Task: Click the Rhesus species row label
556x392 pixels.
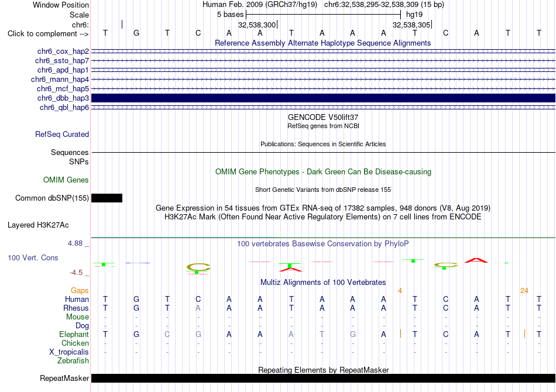Action: 76,308
